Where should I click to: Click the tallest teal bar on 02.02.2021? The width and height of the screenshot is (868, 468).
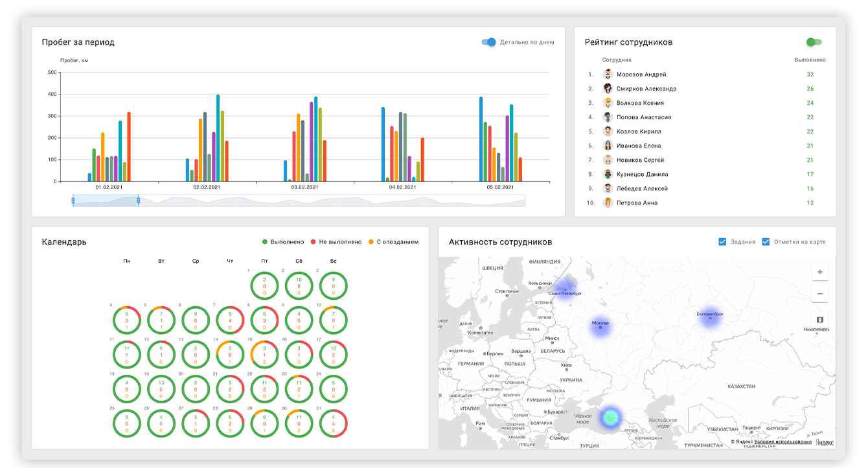pos(218,138)
